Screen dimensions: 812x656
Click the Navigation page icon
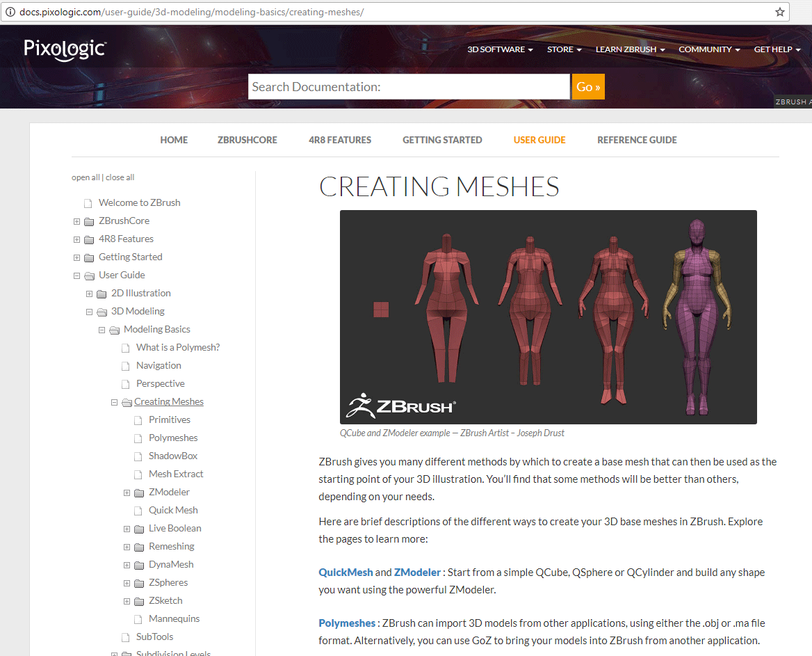tap(125, 367)
